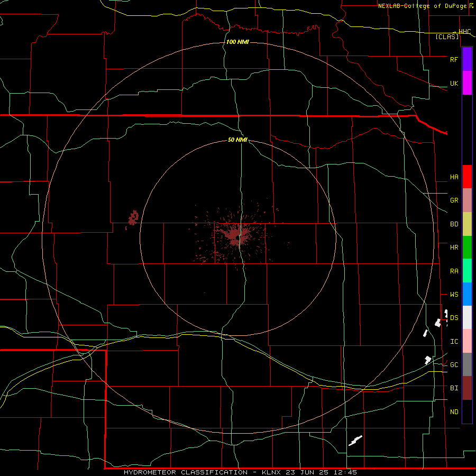Click the GR legend label
Screen dimensions: 476x476
[x=454, y=200]
